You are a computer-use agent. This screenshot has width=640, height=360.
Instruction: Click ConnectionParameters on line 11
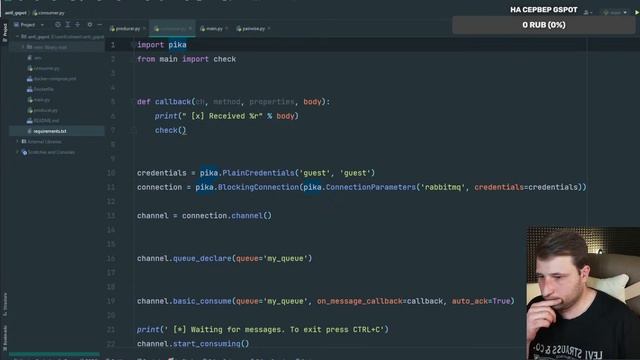click(371, 187)
